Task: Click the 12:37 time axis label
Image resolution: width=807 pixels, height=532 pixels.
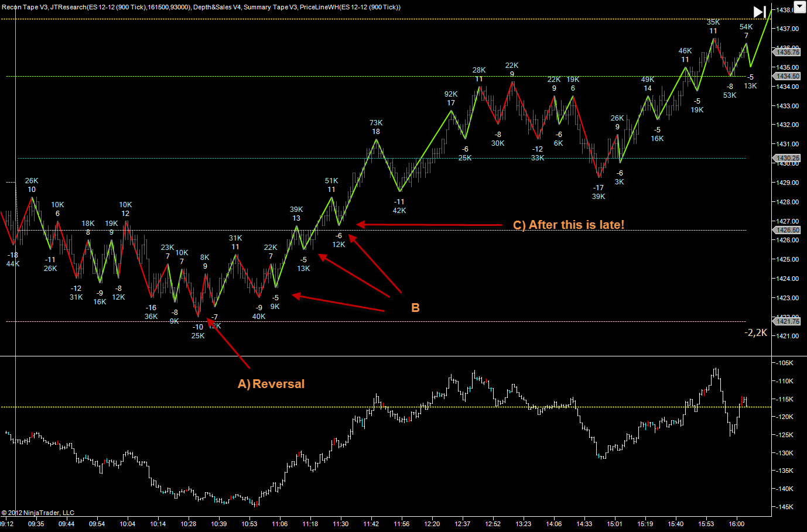Action: pos(463,524)
